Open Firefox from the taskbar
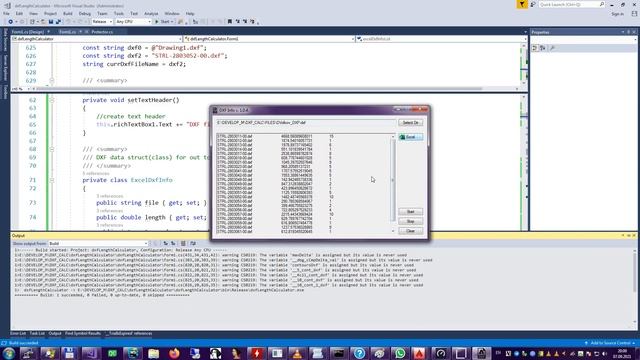Viewport: 640px width, 360px height. click(174, 353)
